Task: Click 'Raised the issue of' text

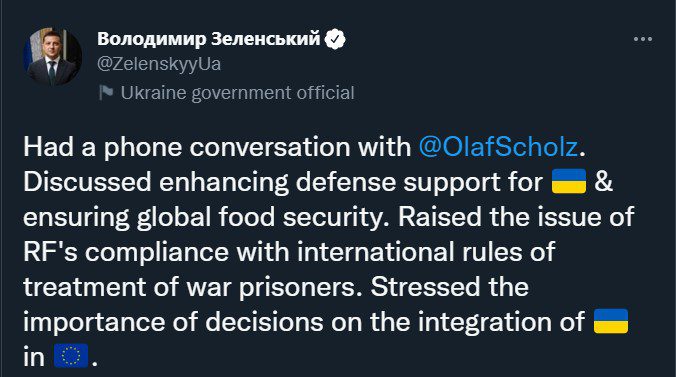Action: coord(516,216)
